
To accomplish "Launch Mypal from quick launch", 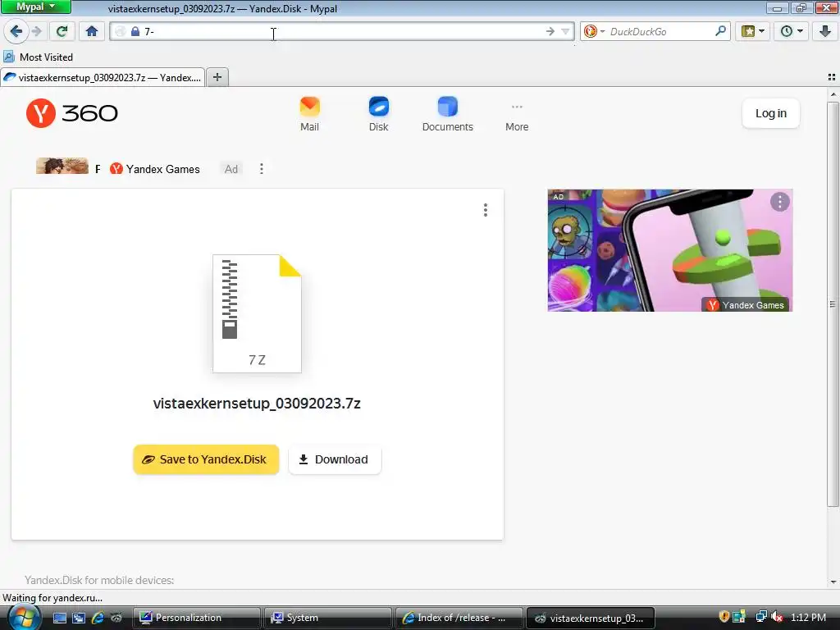I will click(116, 618).
